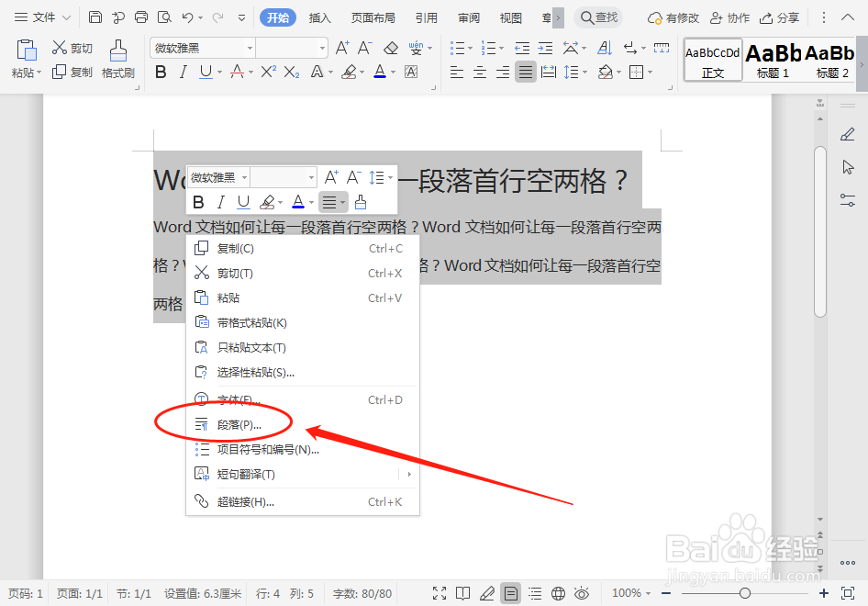Screen dimensions: 868x606
Task: Click the Cut (剪切) scissors button in ribbon
Action: [72, 48]
